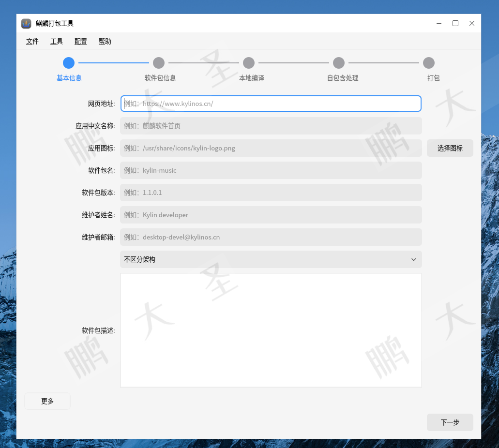Maximize the packaging tool window
Screen dimensions: 499x448
[455, 23]
